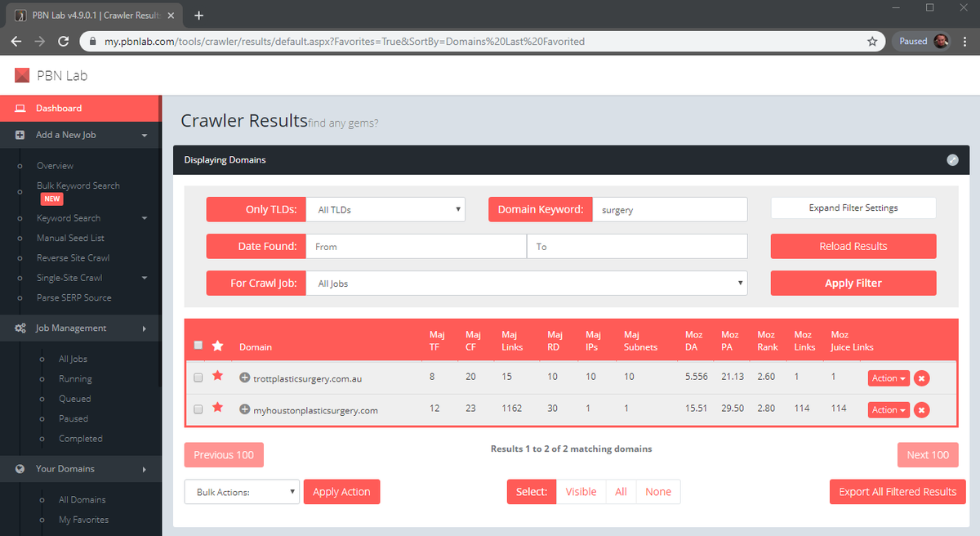Open the For Crawl Job dropdown
The width and height of the screenshot is (980, 536).
[527, 284]
